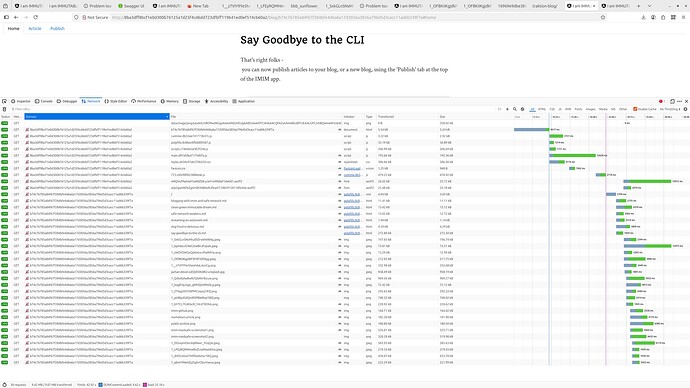The height and width of the screenshot is (388, 690).
Task: Click the plus icon in network toolbar
Action: click(x=507, y=109)
